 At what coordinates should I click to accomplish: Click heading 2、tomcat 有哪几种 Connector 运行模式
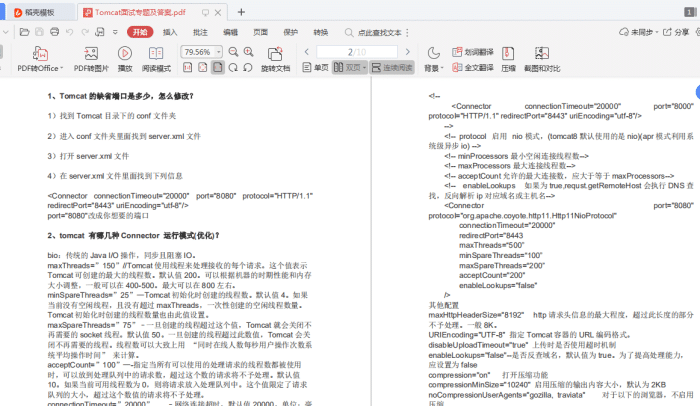coord(133,235)
